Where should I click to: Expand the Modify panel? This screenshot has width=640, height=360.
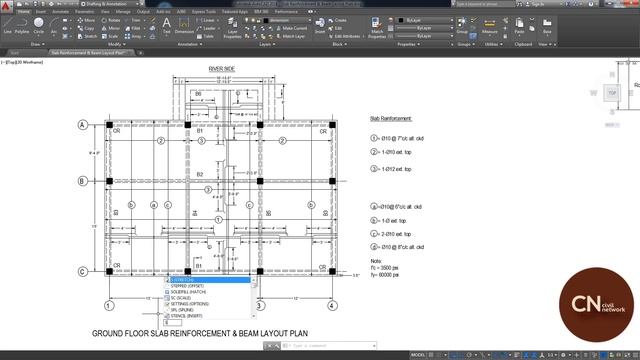(116, 44)
